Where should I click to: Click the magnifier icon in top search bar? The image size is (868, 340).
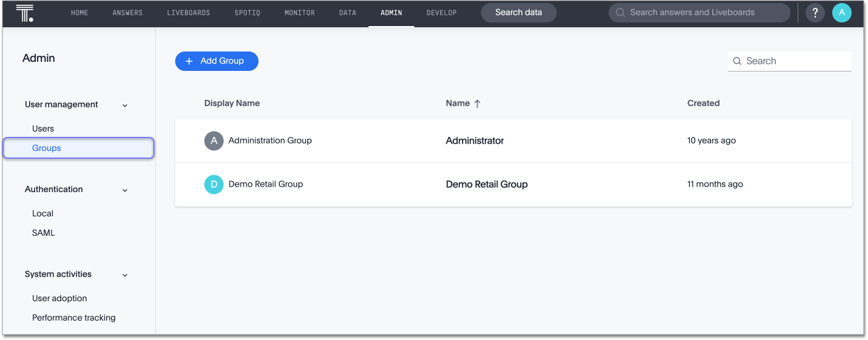(x=620, y=13)
